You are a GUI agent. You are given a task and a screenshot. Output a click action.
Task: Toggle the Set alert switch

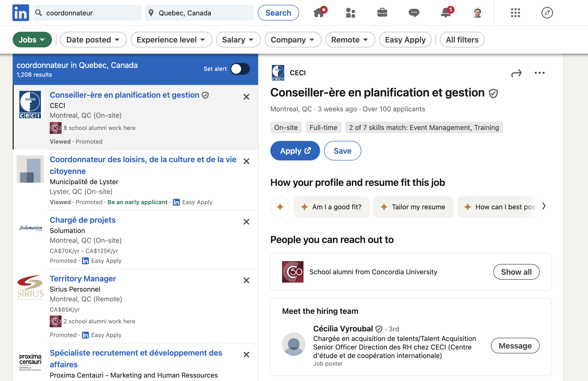240,69
